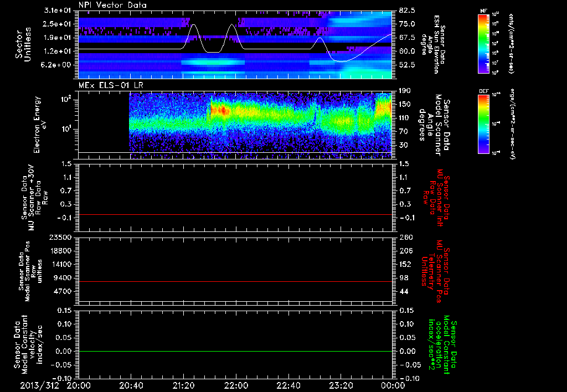The image size is (567, 392).
Task: Click the Sector Unitless axis label
Action: (22, 44)
